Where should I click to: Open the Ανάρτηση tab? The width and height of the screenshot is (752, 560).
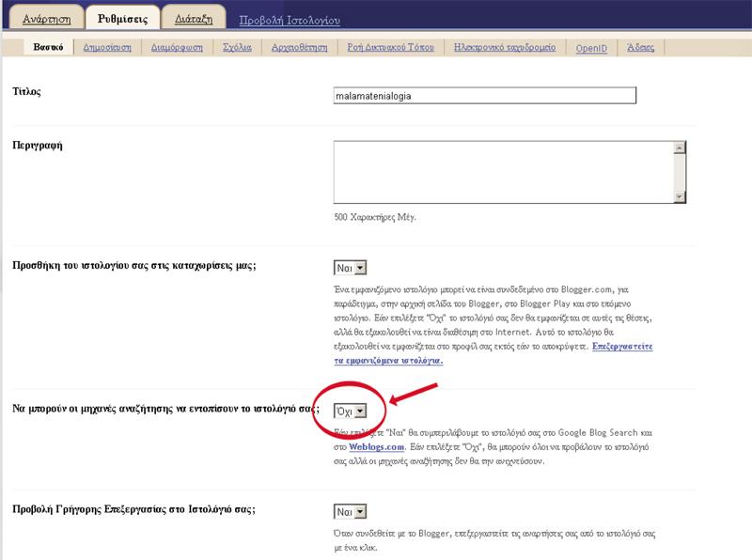(46, 17)
